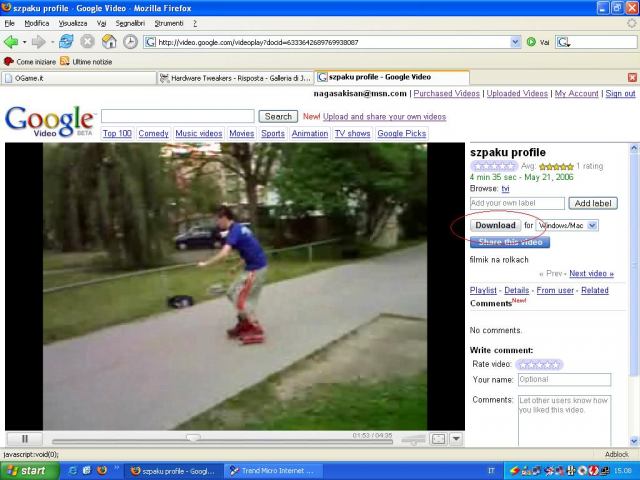This screenshot has height=480, width=640.
Task: Open Upload and share your own videos link
Action: pyautogui.click(x=384, y=117)
